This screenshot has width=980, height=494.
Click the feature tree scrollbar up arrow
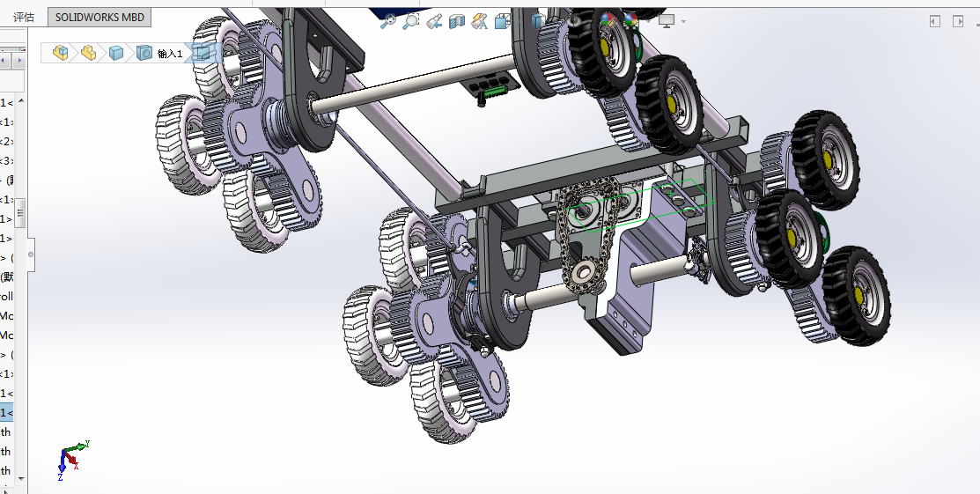pos(21,101)
